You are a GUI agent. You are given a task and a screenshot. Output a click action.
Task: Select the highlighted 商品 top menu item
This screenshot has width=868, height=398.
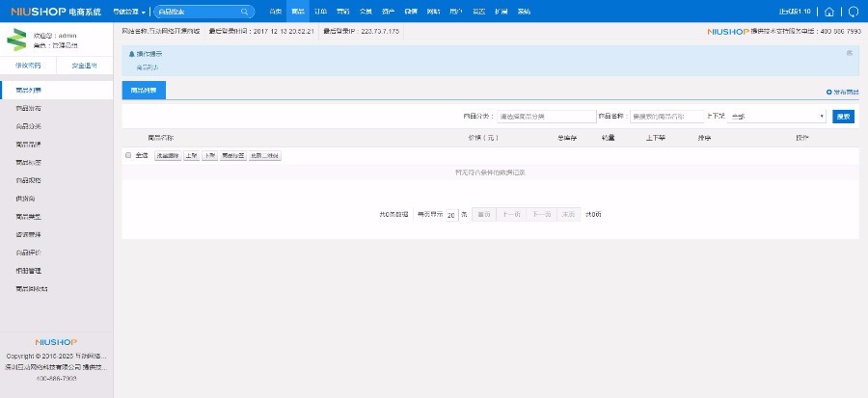click(298, 12)
